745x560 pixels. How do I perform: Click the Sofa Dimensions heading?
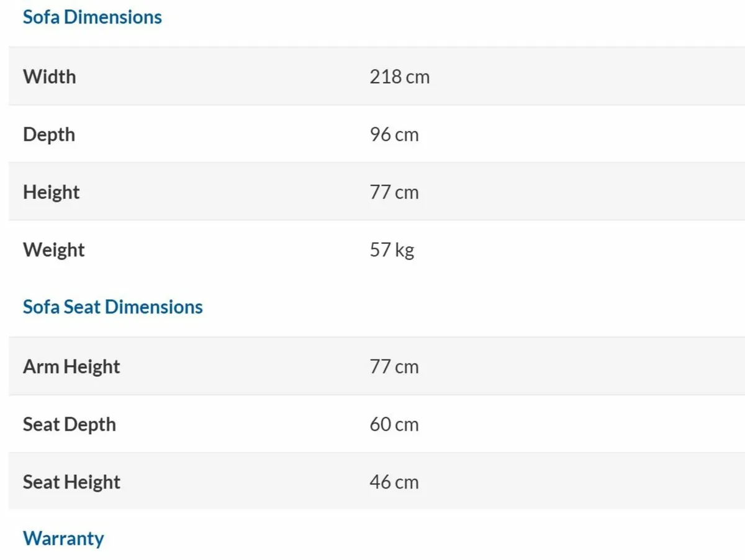tap(92, 17)
